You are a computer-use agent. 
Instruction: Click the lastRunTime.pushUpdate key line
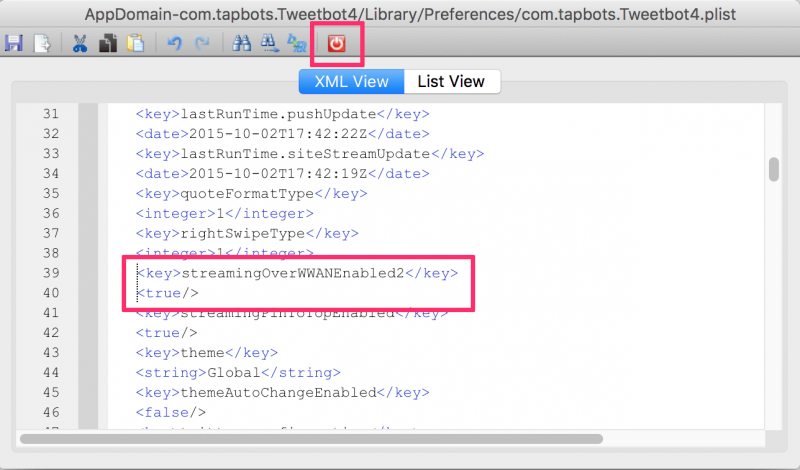click(283, 114)
